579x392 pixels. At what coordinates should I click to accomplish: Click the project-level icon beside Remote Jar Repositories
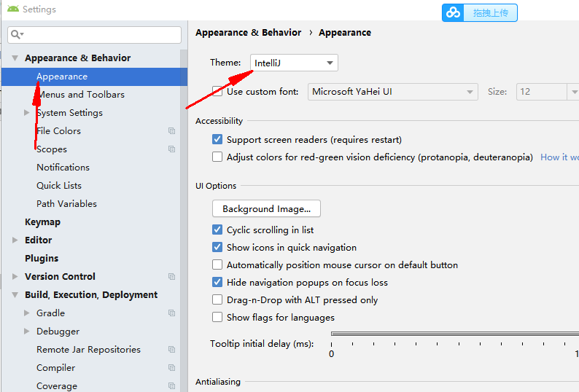[x=171, y=349]
